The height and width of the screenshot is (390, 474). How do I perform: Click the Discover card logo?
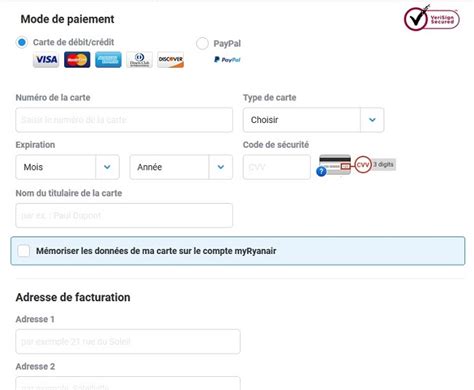coord(170,60)
